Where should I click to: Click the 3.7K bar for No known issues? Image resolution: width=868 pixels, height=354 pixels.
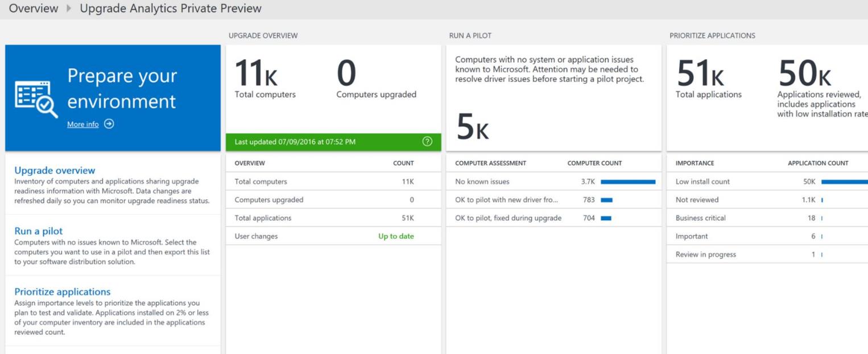pyautogui.click(x=628, y=182)
